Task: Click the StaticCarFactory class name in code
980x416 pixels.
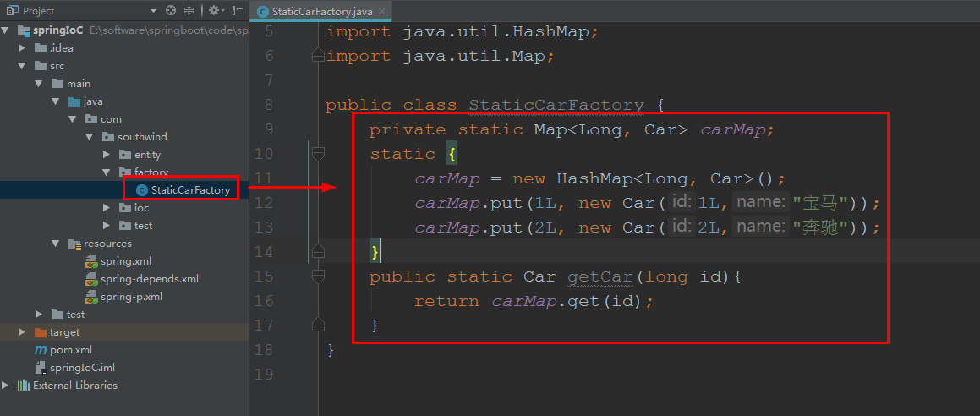Action: [556, 105]
